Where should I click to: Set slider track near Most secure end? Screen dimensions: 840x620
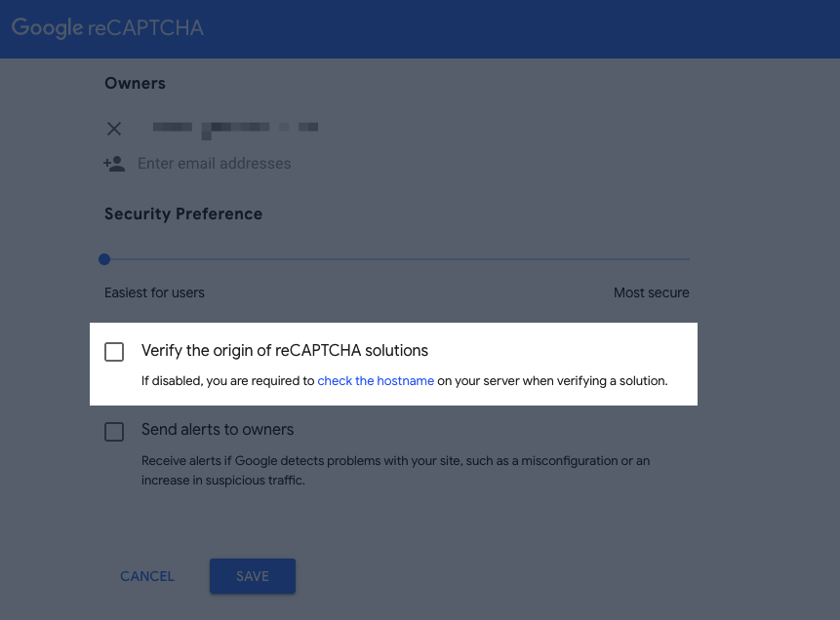[680, 259]
